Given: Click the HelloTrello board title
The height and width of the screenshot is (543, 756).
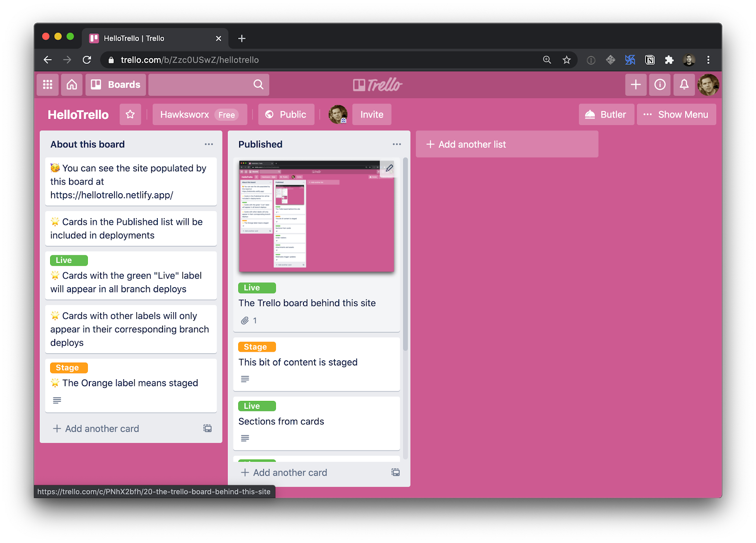Looking at the screenshot, I should click(x=78, y=115).
